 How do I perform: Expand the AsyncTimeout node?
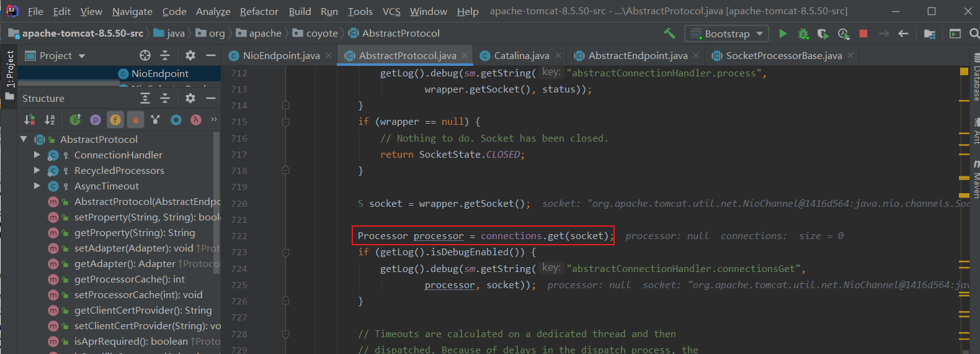tap(37, 186)
